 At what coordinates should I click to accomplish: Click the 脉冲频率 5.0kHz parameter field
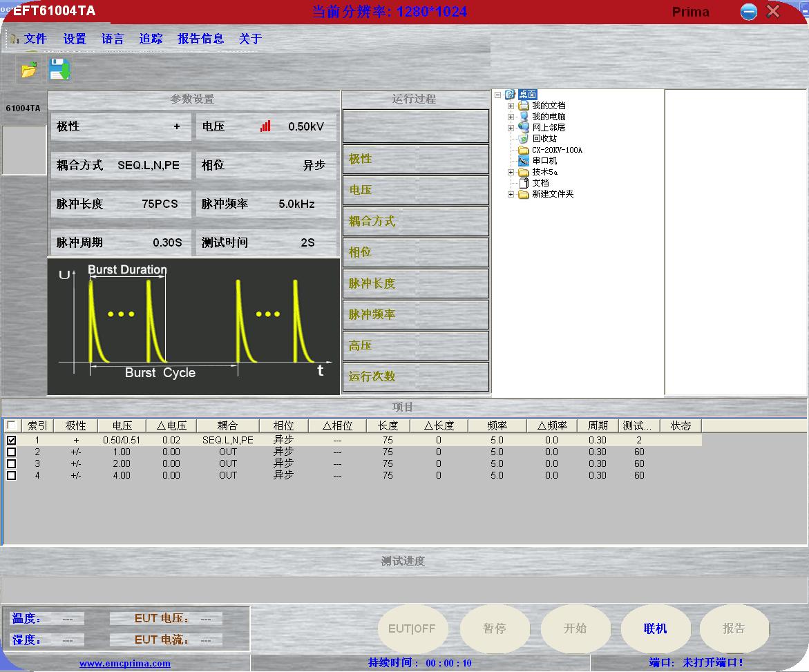(266, 204)
